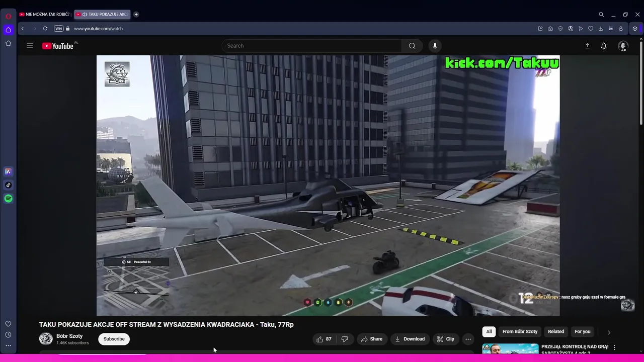Open Easy Setup sliders icon

(611, 29)
